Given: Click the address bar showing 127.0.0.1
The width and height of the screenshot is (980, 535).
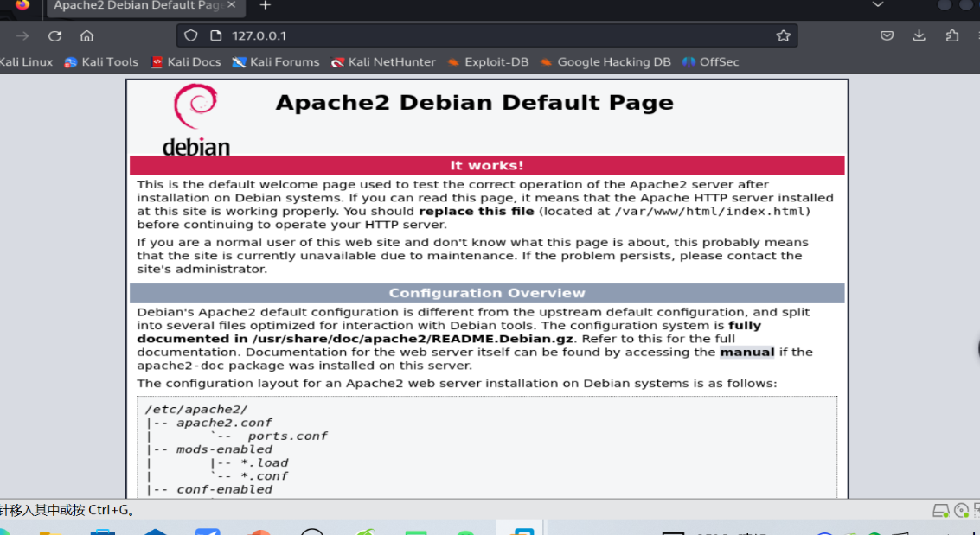Looking at the screenshot, I should [484, 35].
